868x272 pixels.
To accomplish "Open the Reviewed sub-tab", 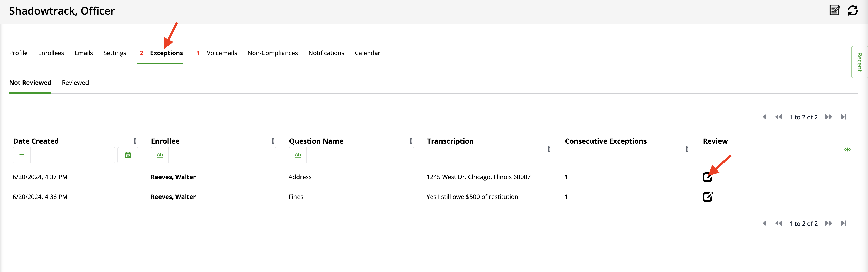I will (x=75, y=83).
